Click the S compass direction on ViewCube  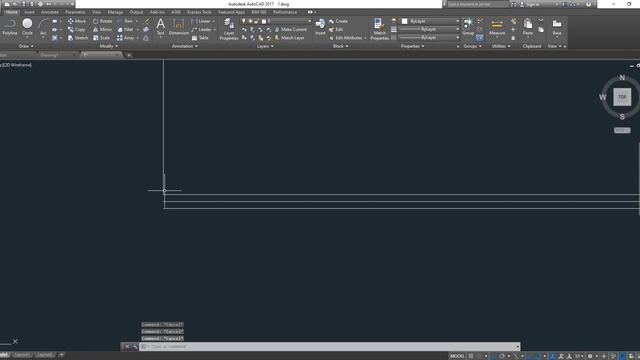622,117
